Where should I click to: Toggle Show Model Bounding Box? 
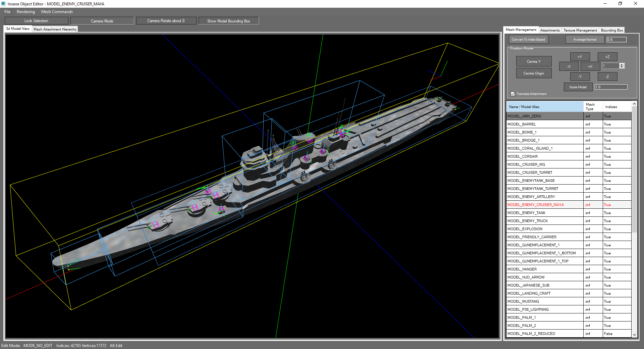pos(228,21)
